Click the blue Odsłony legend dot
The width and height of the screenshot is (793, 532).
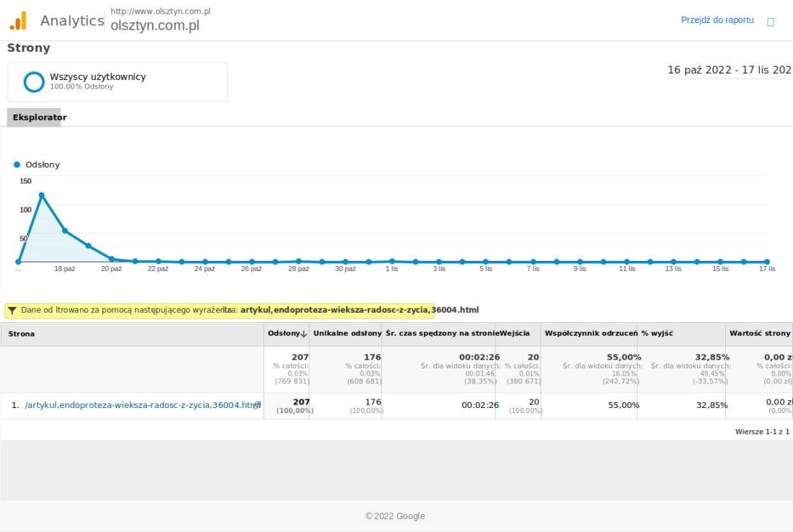pyautogui.click(x=17, y=164)
